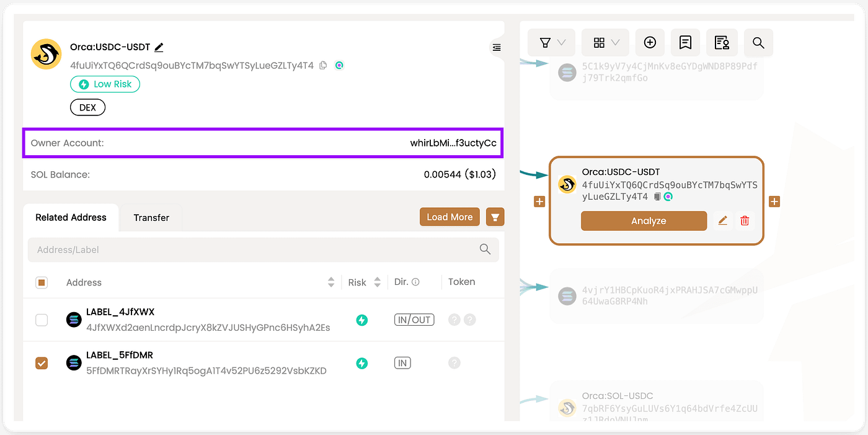
Task: Click the risk bolt icon for LABEL_5FfDMR
Action: (x=361, y=363)
